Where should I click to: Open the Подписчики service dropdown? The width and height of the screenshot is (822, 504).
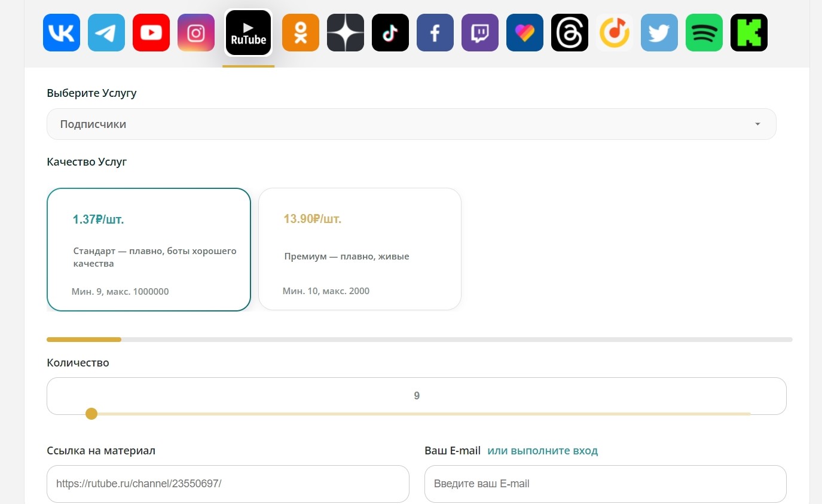coord(411,124)
